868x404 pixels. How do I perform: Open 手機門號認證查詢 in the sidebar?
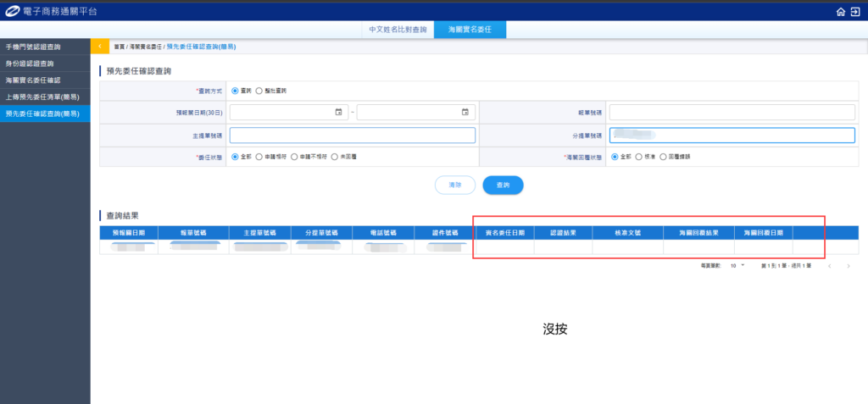[x=45, y=47]
